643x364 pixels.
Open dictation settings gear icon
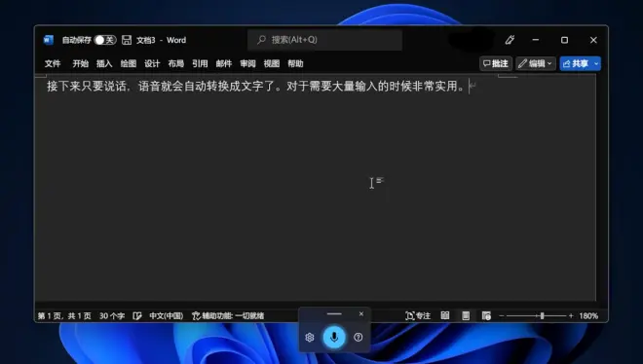coord(310,337)
